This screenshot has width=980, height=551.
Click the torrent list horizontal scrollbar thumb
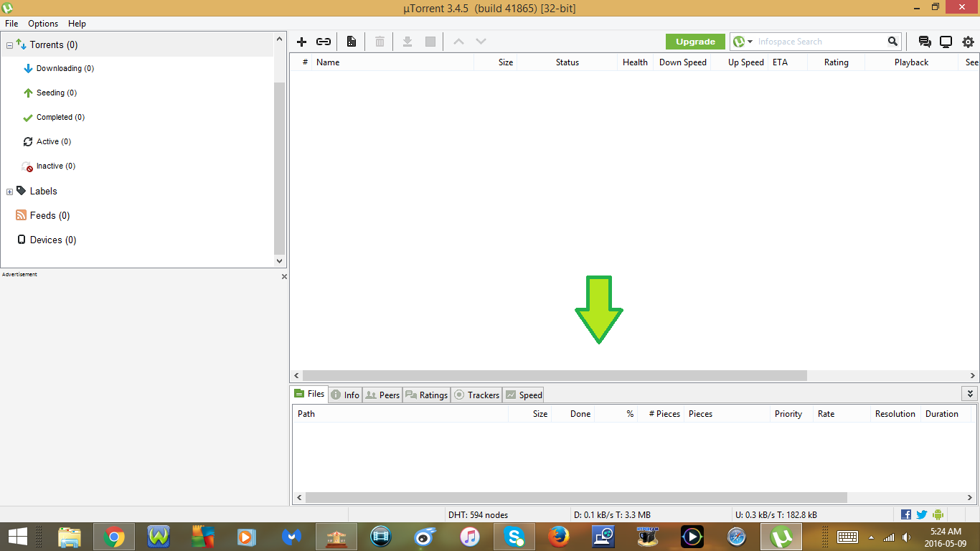[555, 376]
